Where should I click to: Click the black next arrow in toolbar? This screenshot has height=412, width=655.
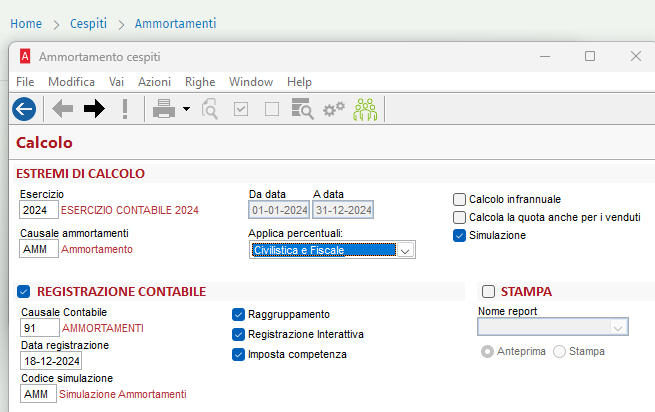click(94, 109)
